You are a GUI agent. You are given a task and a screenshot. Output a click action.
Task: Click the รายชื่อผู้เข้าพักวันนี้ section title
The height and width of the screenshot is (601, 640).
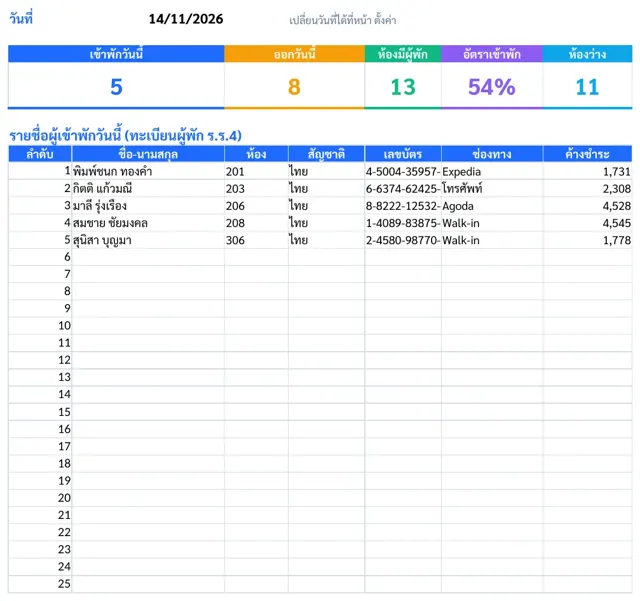pos(125,135)
